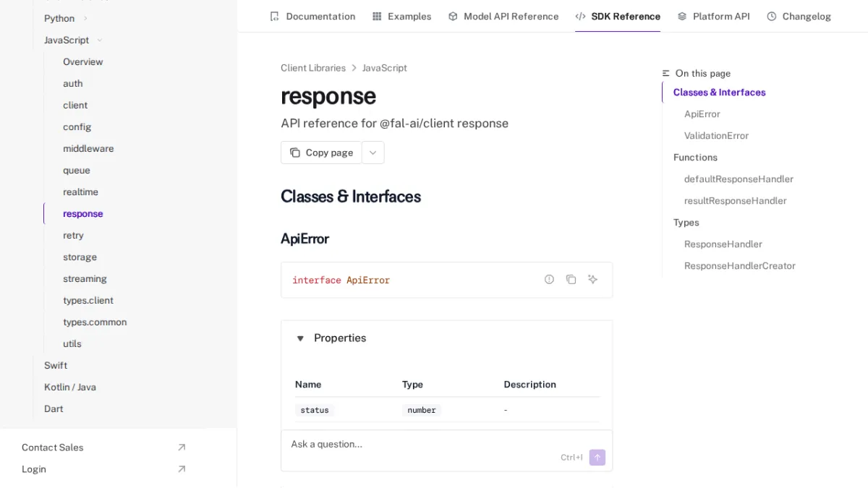Screen dimensions: 868x488
Task: Click the Changelog clock icon
Action: (772, 16)
